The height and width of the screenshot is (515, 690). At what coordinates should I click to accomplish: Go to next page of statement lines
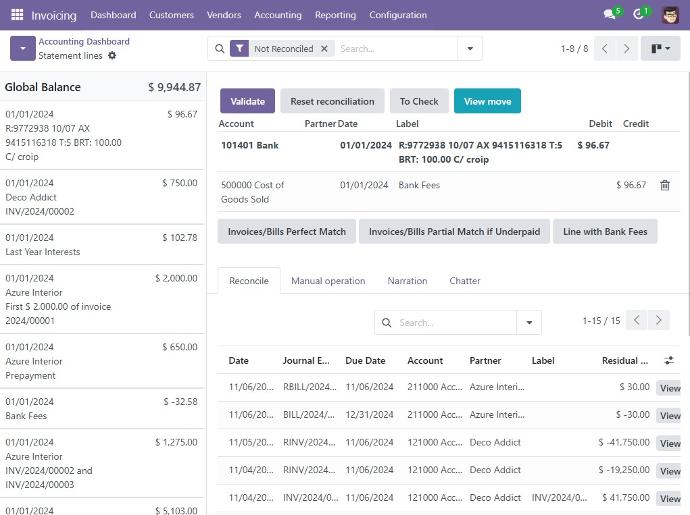click(x=627, y=48)
